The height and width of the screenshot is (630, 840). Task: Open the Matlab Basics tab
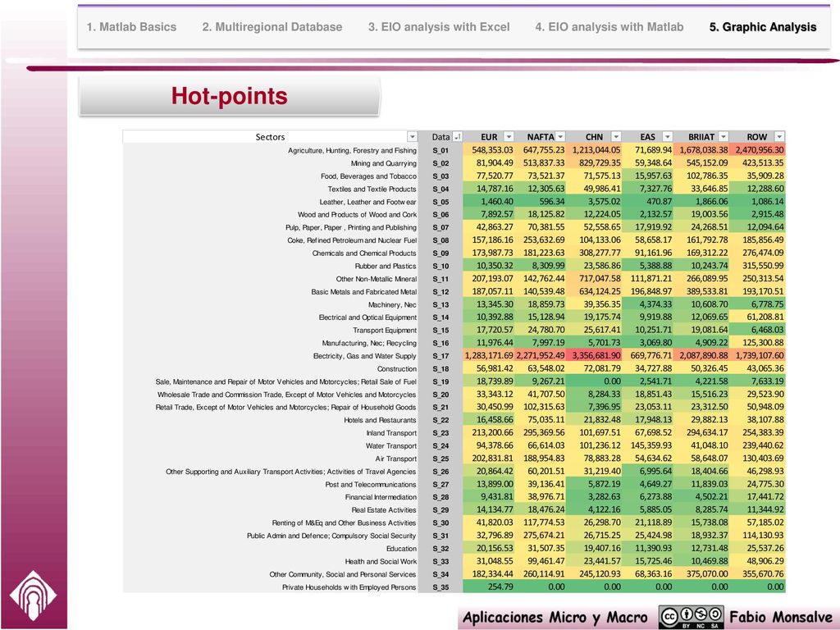pyautogui.click(x=131, y=27)
